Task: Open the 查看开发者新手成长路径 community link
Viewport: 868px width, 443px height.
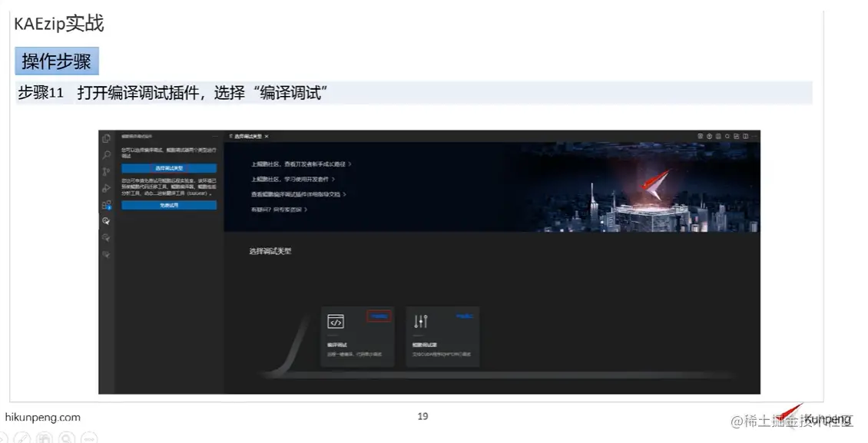Action: click(301, 164)
